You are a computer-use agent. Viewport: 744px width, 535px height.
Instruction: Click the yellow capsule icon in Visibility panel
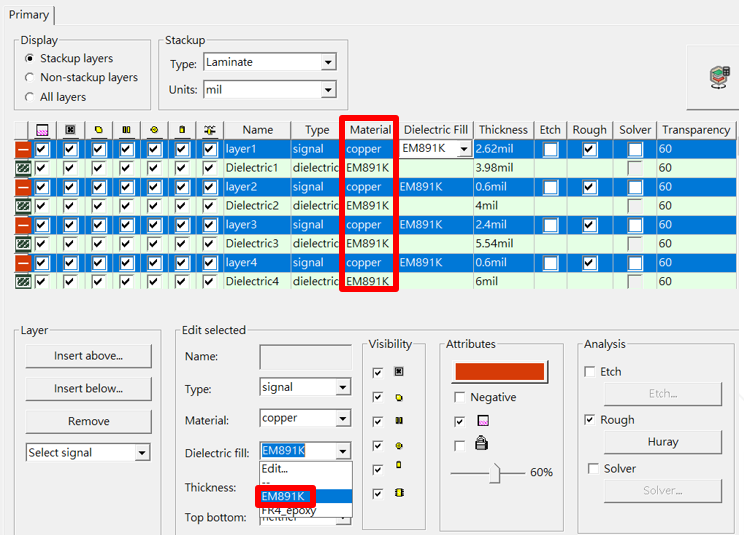click(399, 465)
